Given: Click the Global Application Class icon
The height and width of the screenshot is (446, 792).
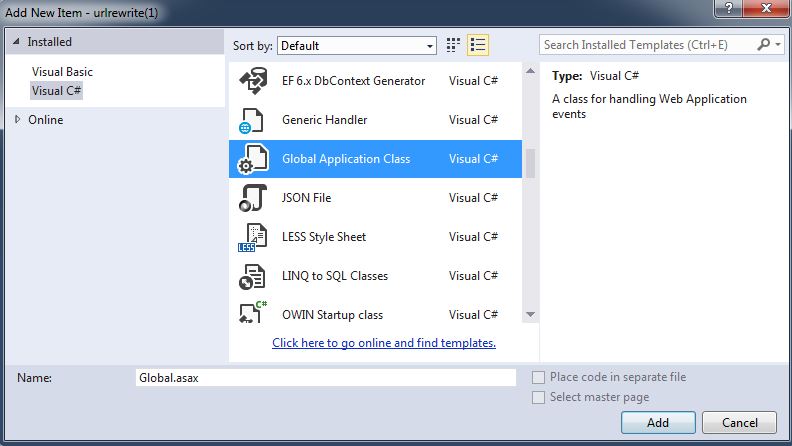Looking at the screenshot, I should tap(252, 159).
